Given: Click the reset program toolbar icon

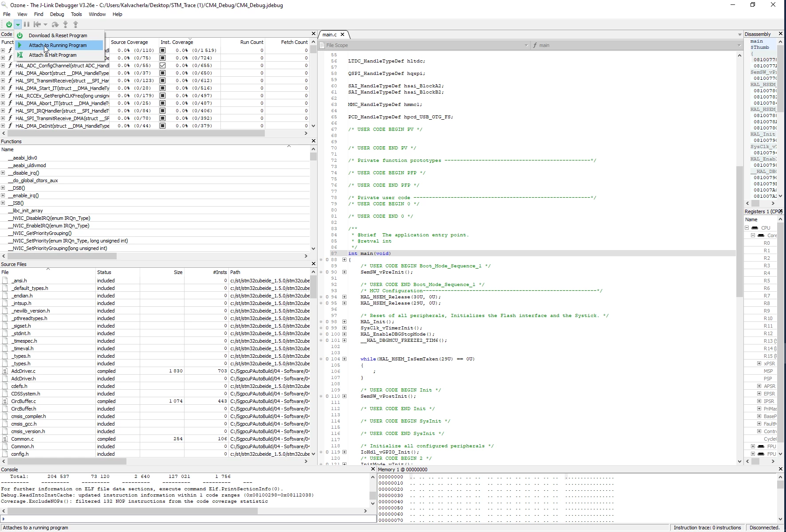Looking at the screenshot, I should pos(37,24).
